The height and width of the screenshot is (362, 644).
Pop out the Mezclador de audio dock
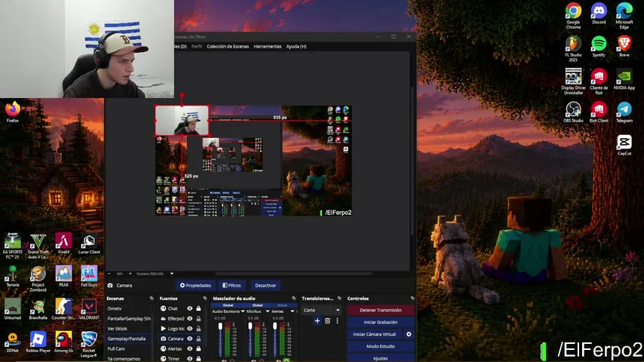tap(294, 299)
